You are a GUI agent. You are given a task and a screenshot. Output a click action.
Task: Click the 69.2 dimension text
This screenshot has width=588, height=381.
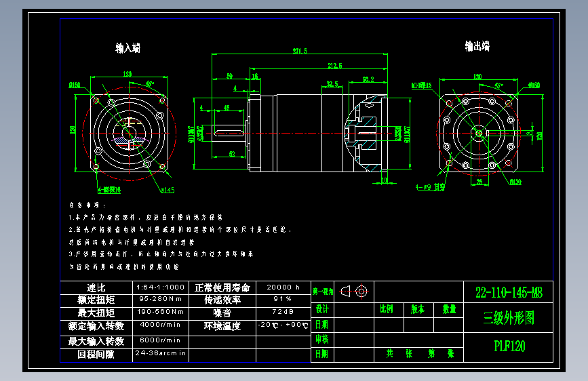(368, 79)
